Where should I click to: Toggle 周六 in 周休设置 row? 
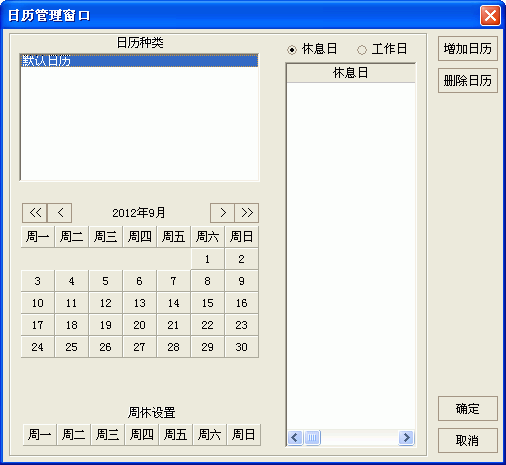(x=209, y=435)
